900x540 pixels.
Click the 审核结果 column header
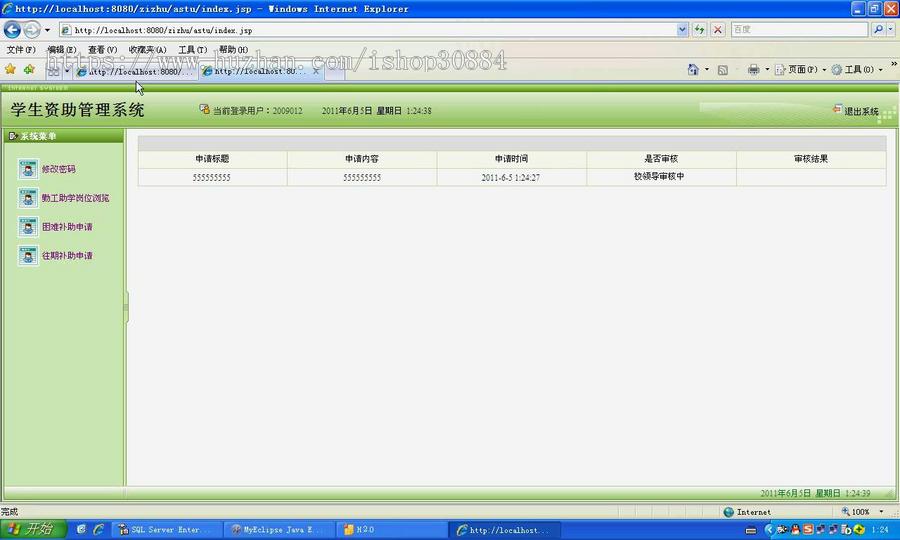pos(811,159)
